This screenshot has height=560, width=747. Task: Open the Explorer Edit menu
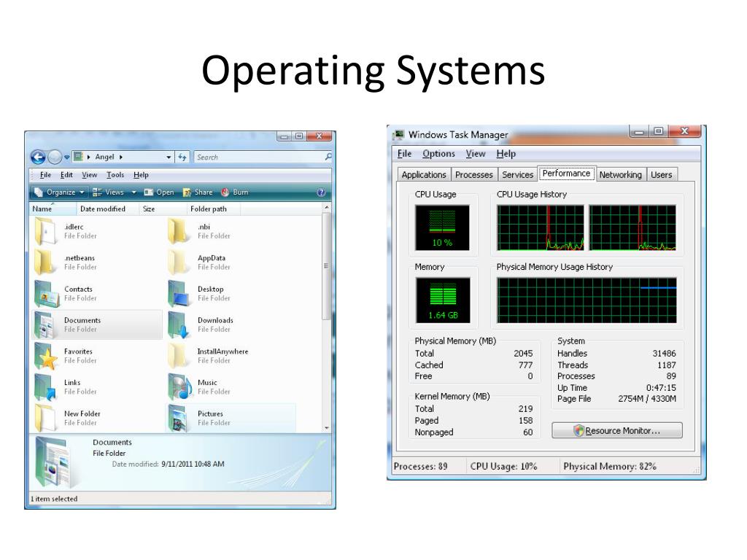click(66, 175)
